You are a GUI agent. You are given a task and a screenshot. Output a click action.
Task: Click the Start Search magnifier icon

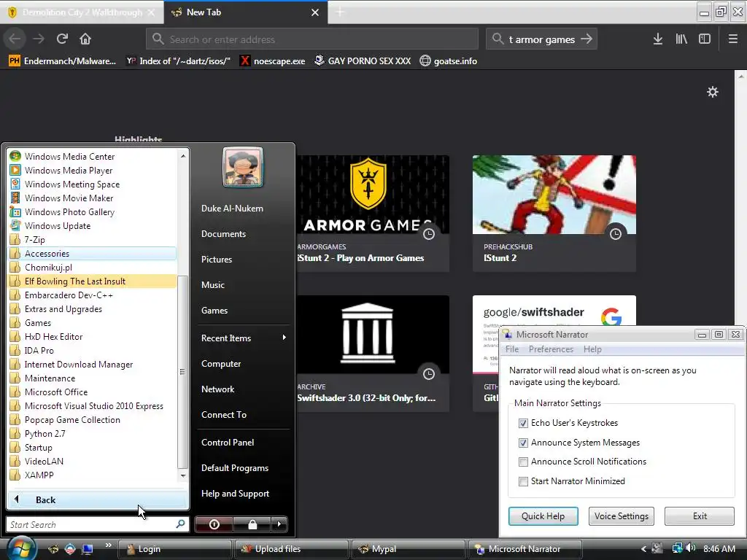coord(181,524)
